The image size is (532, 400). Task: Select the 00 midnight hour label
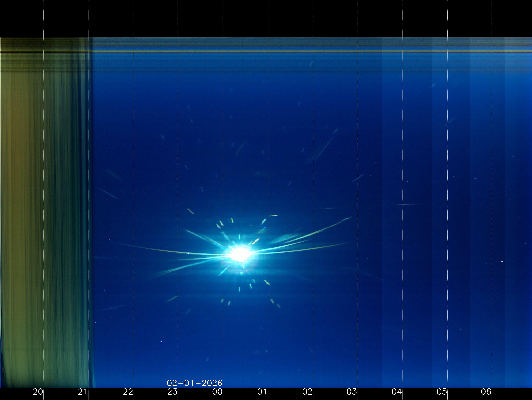coord(217,392)
